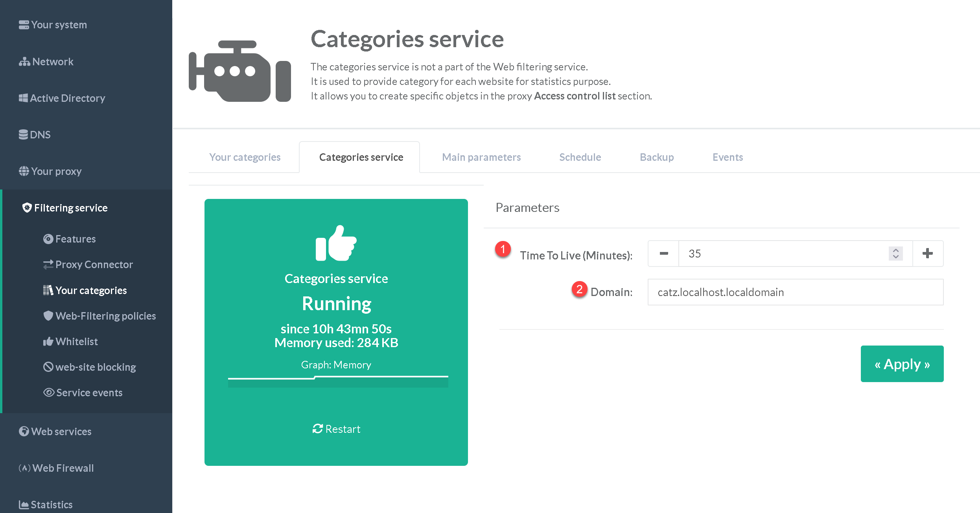Click the Whitelist thumbs-up icon
This screenshot has width=980, height=513.
pos(48,342)
